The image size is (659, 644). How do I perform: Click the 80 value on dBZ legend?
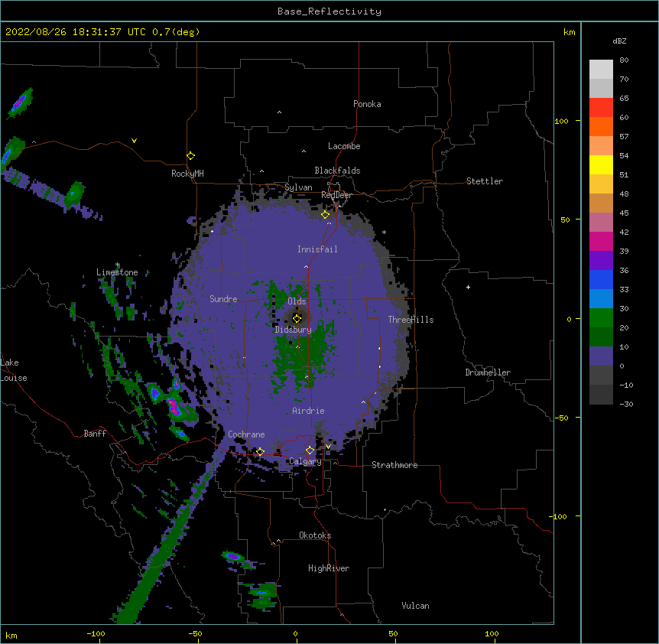click(x=624, y=60)
